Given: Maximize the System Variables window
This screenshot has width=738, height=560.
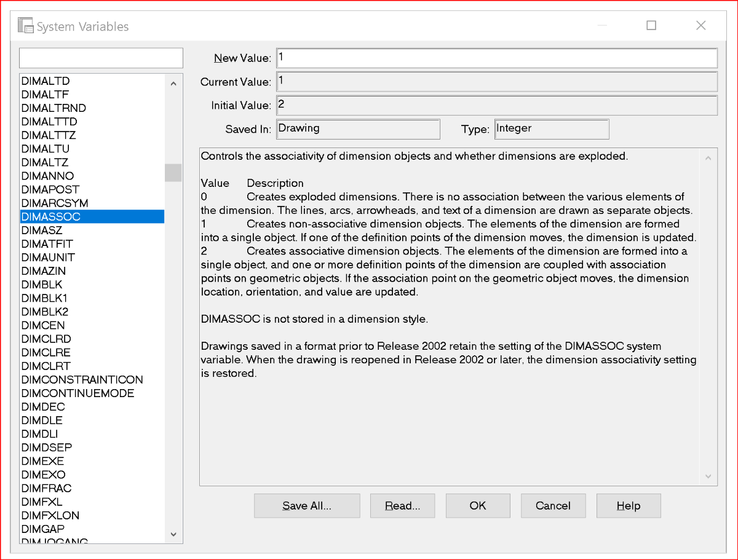Looking at the screenshot, I should click(651, 25).
